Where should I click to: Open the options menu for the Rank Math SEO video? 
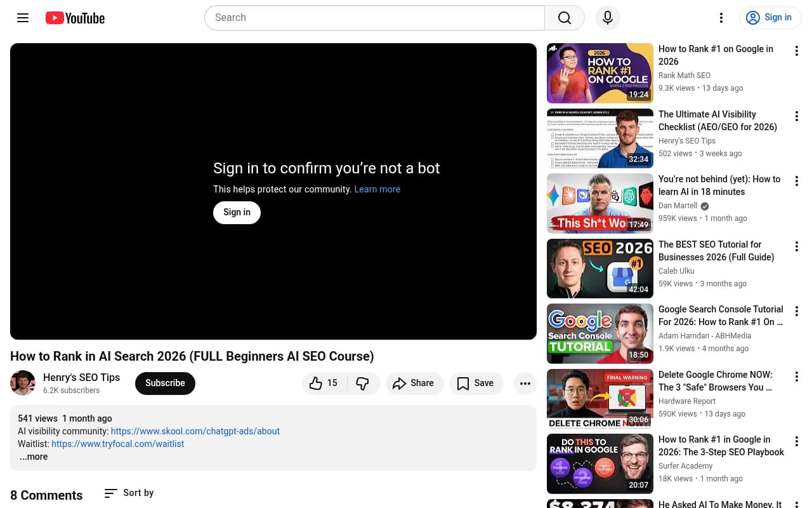(x=796, y=51)
